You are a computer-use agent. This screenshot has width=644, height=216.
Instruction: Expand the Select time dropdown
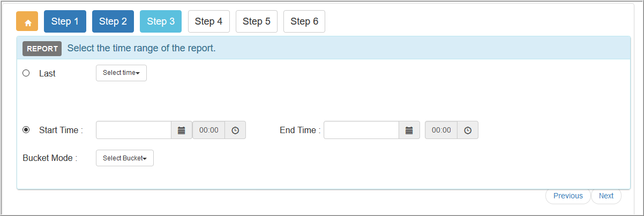(121, 73)
